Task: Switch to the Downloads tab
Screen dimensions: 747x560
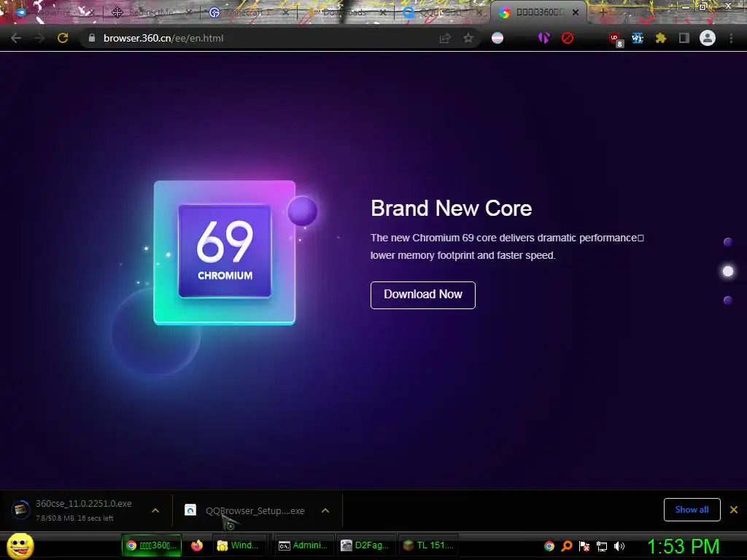Action: [x=343, y=12]
